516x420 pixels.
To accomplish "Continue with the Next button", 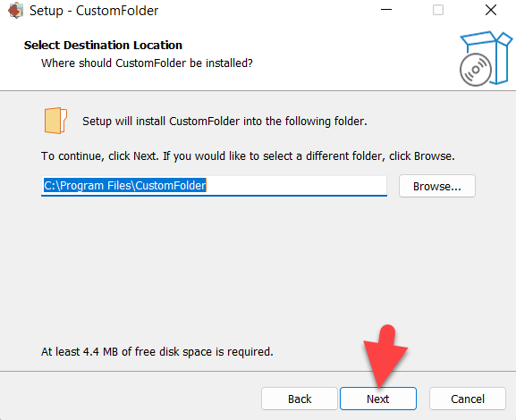I will [378, 399].
